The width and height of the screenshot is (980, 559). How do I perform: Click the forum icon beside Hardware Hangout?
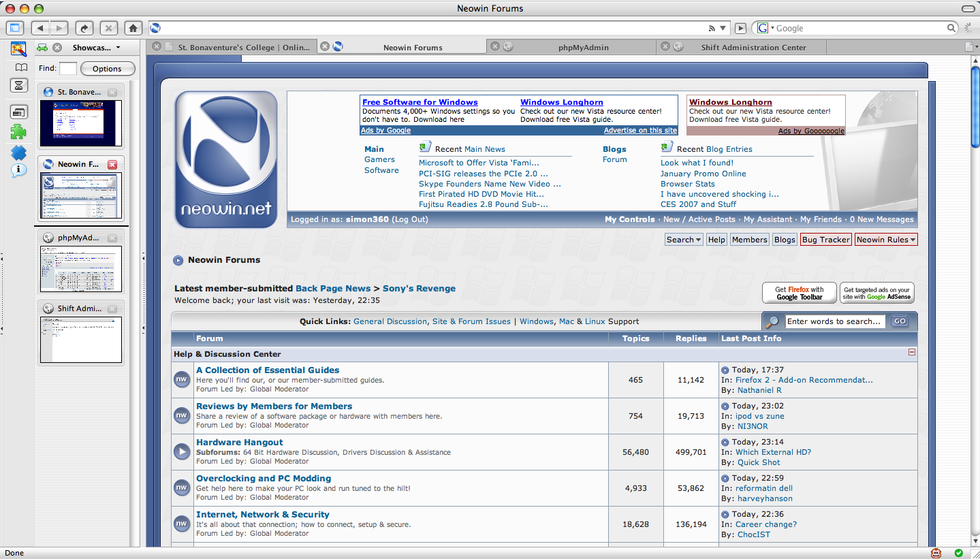tap(181, 451)
